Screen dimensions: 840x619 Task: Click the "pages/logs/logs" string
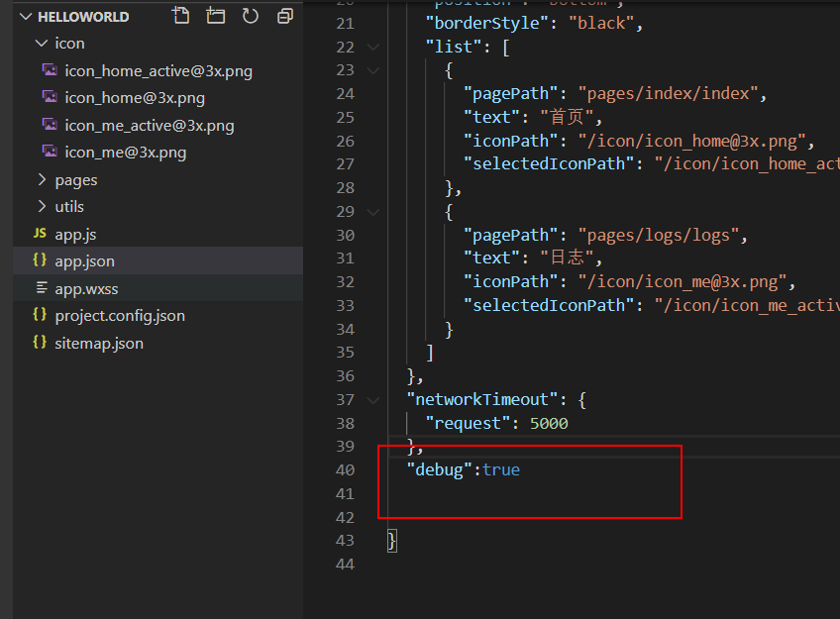(659, 235)
